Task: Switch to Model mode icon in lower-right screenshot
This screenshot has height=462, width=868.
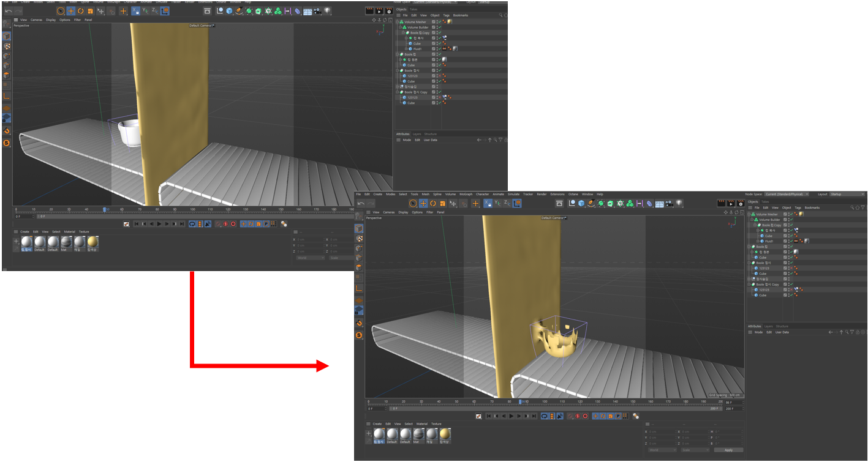Action: [x=359, y=228]
